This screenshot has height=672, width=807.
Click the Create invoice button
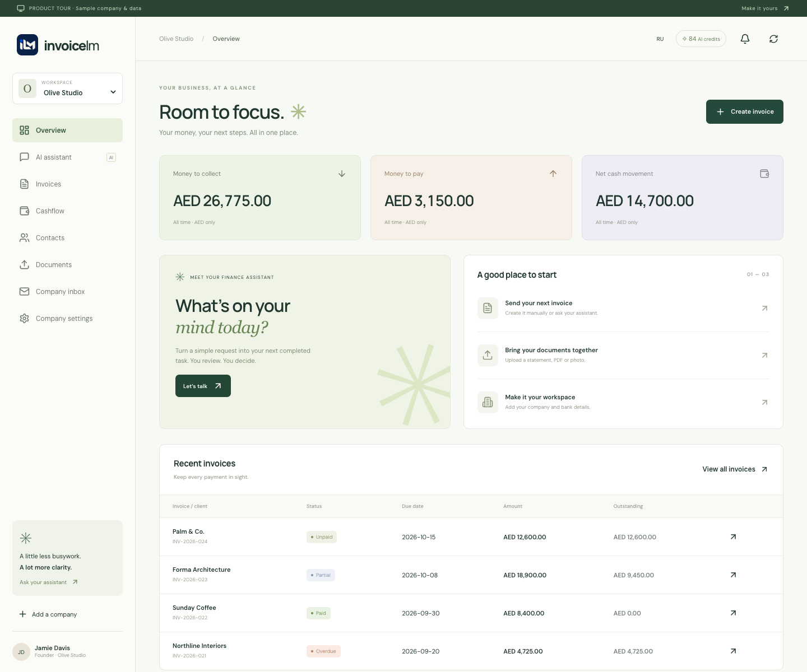coord(744,111)
